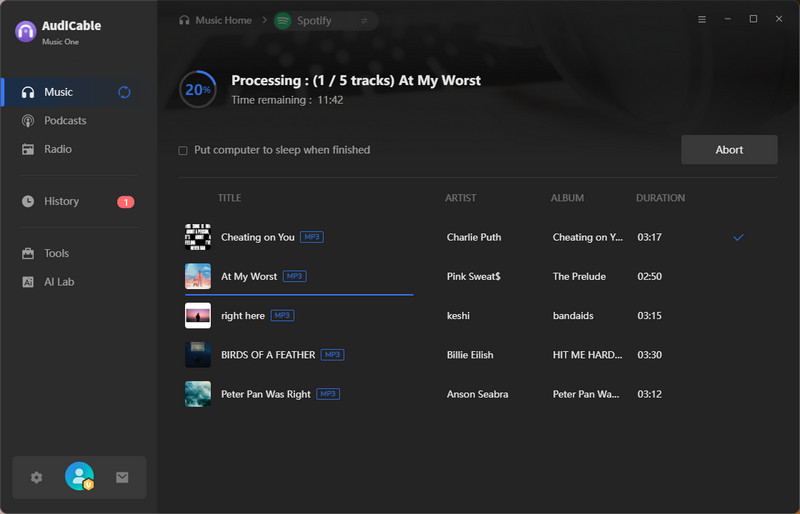This screenshot has width=800, height=514.
Task: Click the MP3 tag on right here
Action: point(282,315)
